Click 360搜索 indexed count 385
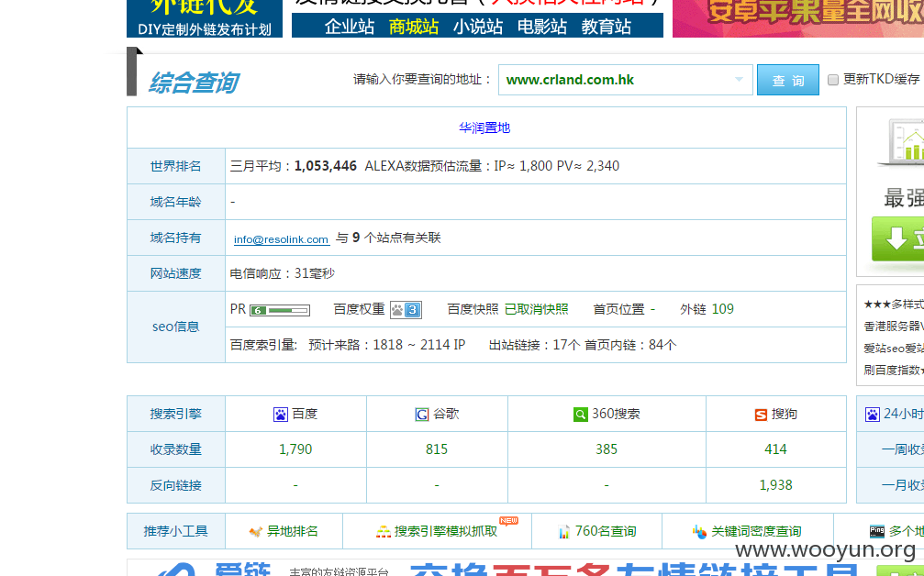The width and height of the screenshot is (924, 576). 607,449
